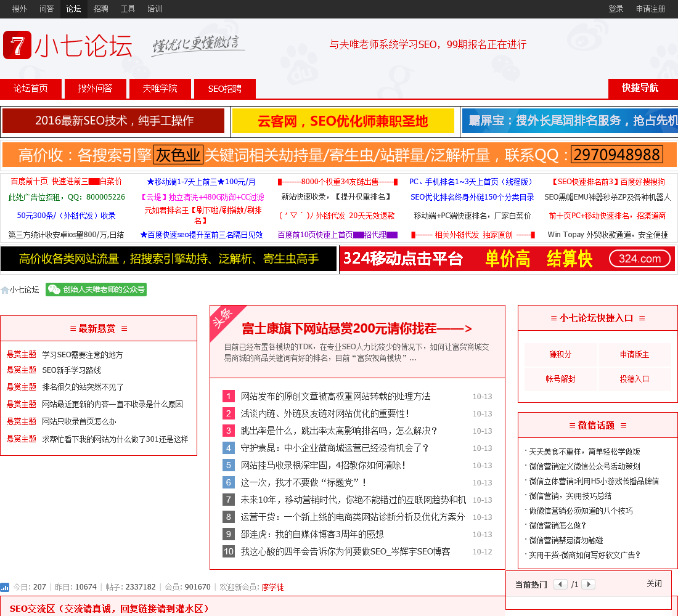The width and height of the screenshot is (678, 616).
Task: Select the 论坛 tab in top bar
Action: 73,9
